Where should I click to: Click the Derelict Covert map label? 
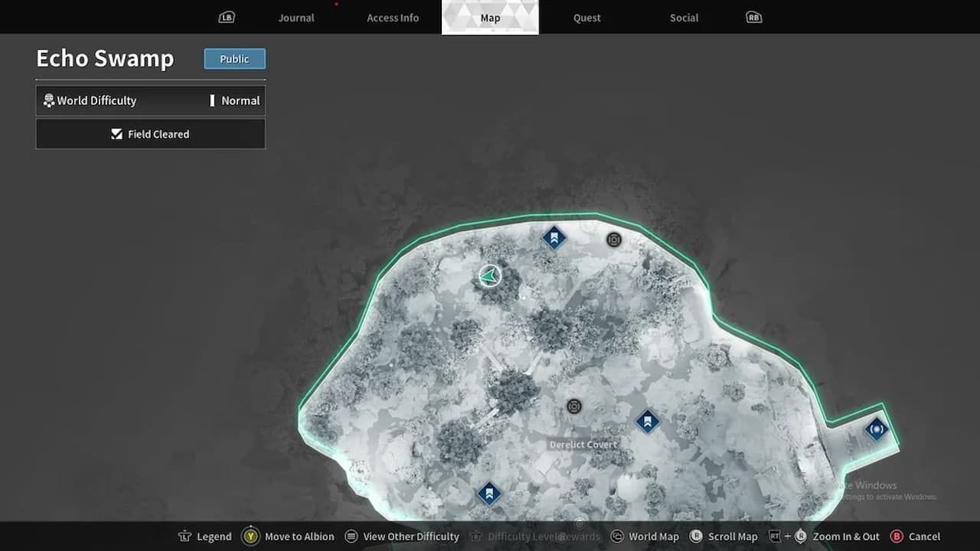[583, 445]
